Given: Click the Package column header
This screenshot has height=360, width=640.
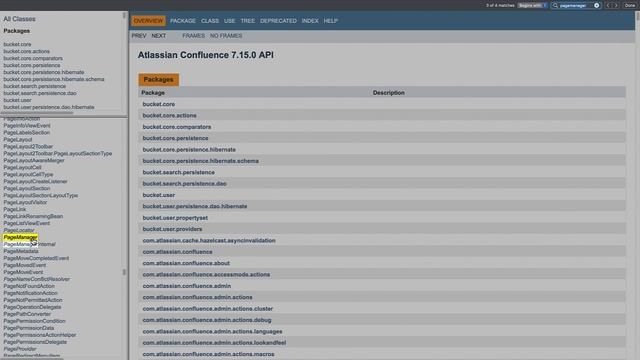Looking at the screenshot, I should coord(153,93).
